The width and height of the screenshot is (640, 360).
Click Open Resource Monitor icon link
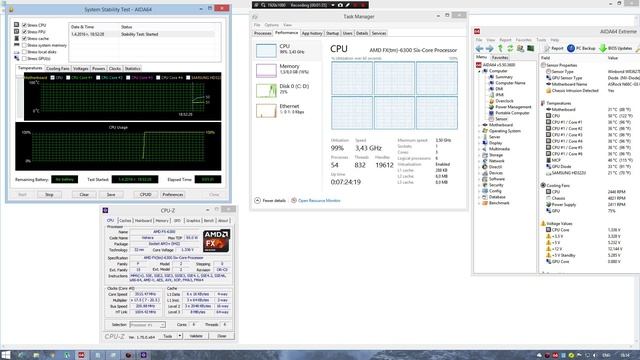click(x=294, y=200)
